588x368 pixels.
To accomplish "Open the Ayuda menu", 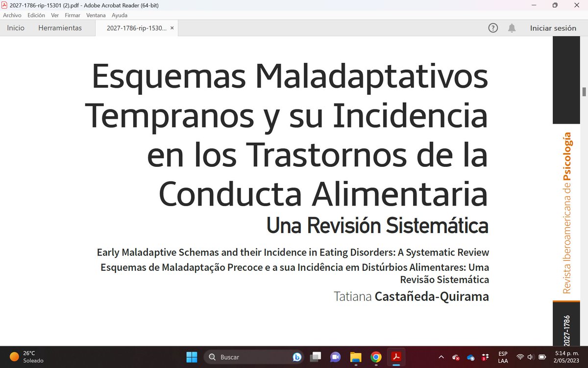I will point(120,15).
